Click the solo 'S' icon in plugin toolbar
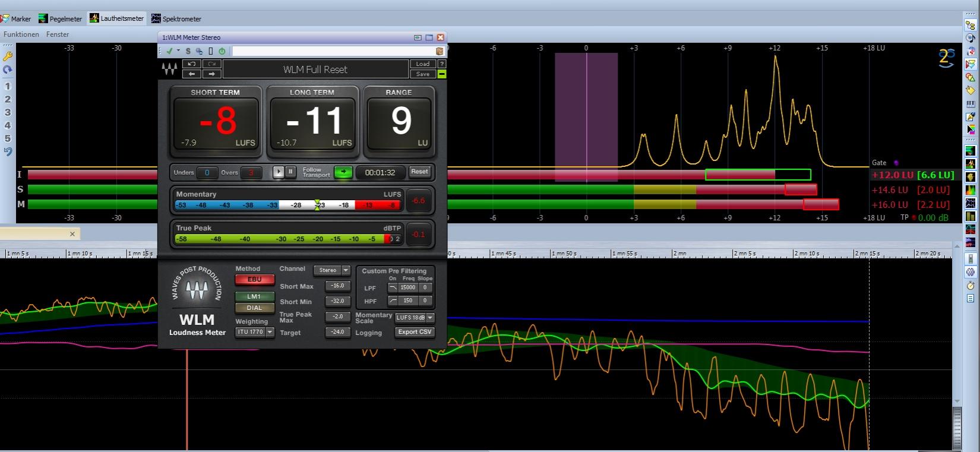This screenshot has width=980, height=452. [188, 52]
